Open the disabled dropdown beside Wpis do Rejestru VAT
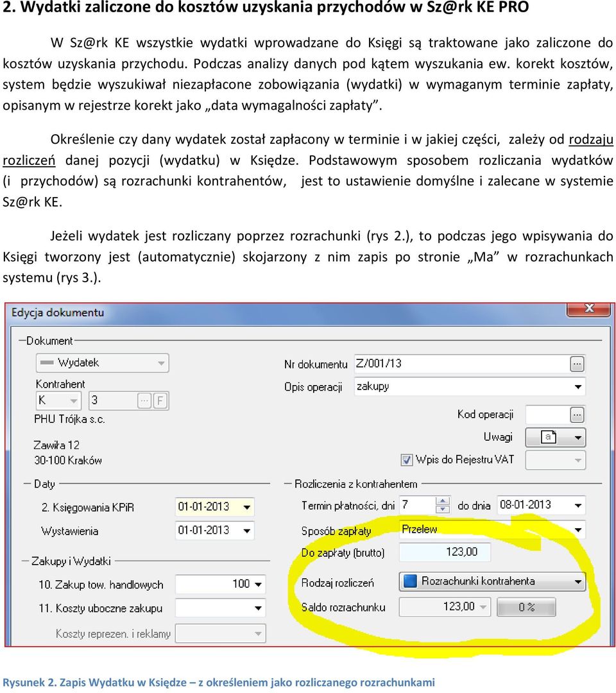Image resolution: width=616 pixels, height=693 pixels. [556, 460]
